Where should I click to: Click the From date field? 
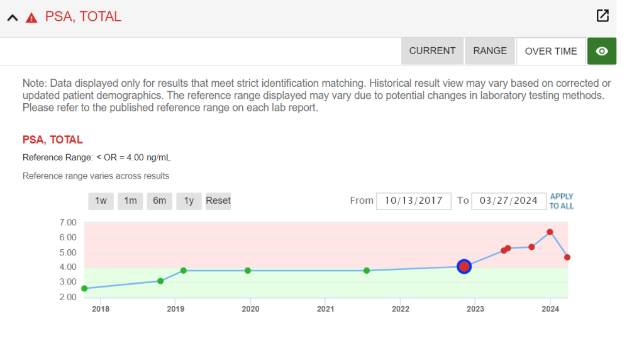(414, 201)
